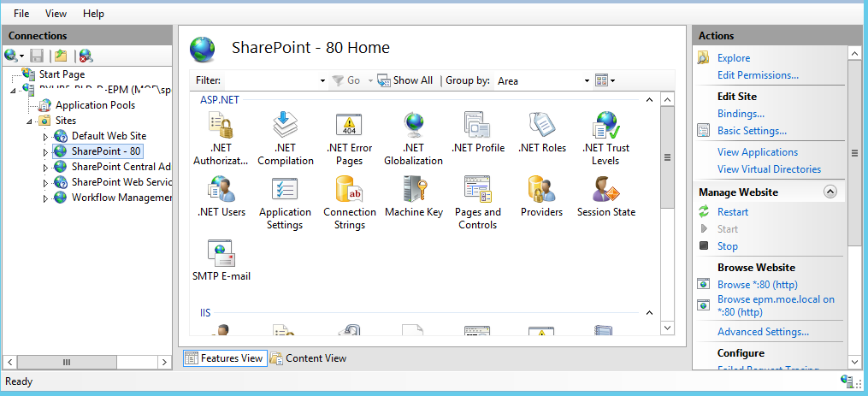
Task: Open the .NET Users icon
Action: [221, 189]
